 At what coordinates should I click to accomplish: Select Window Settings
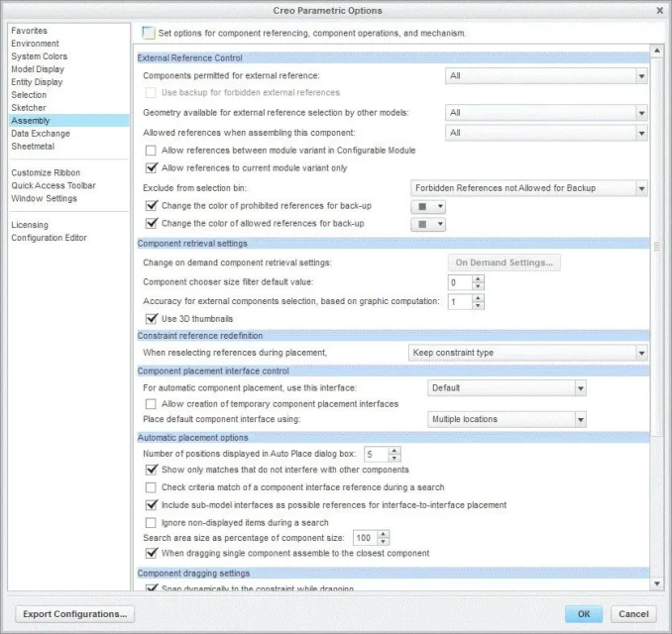click(44, 198)
